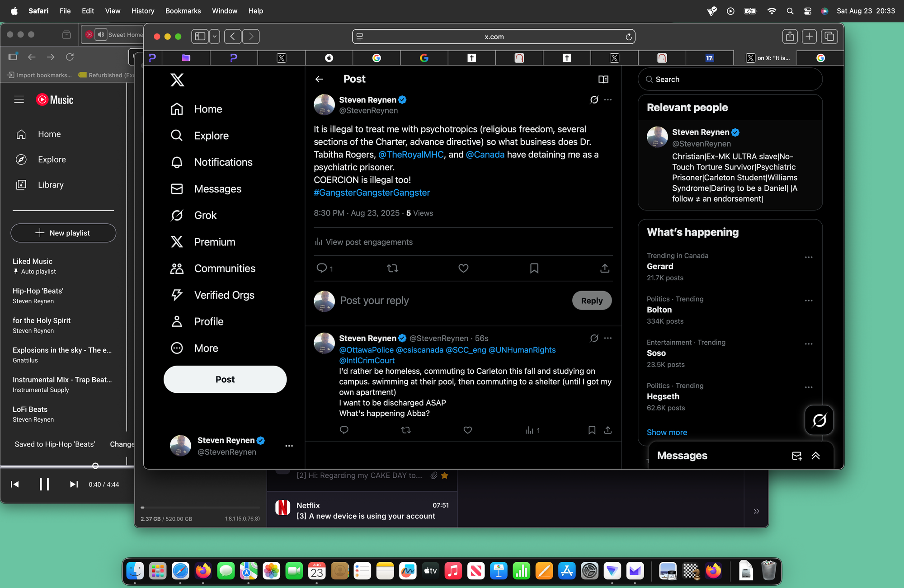Bookmark the reply post about Carleton
The width and height of the screenshot is (904, 588).
pos(592,430)
